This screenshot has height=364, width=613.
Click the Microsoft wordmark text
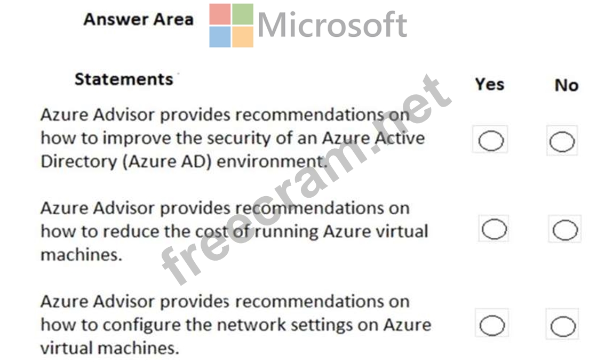tap(332, 25)
